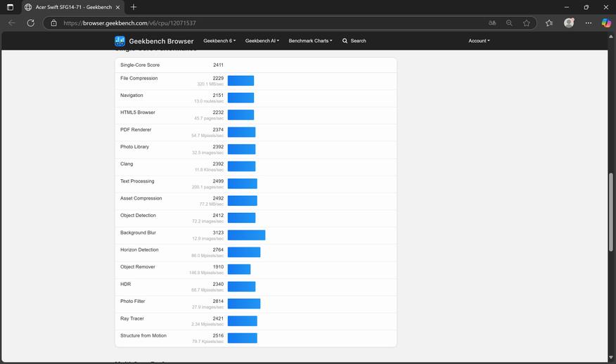Click the HTML5 Browser row label
616x364 pixels.
click(138, 112)
